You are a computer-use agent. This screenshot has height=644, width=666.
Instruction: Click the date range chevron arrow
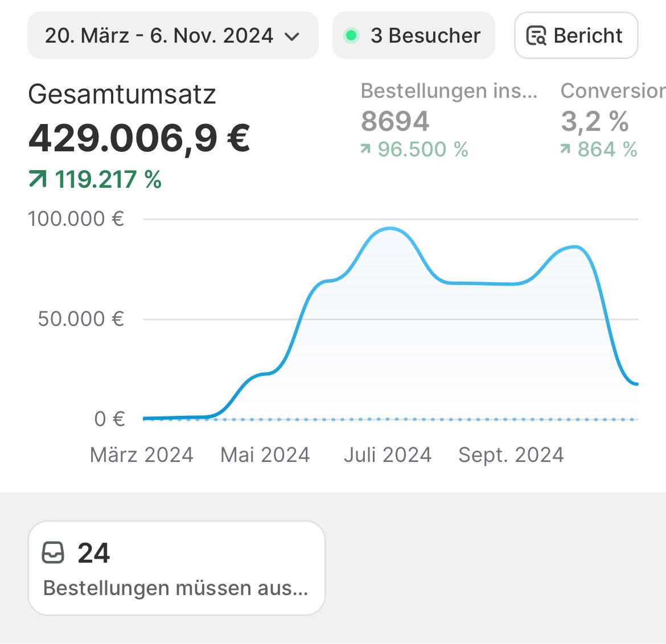292,37
